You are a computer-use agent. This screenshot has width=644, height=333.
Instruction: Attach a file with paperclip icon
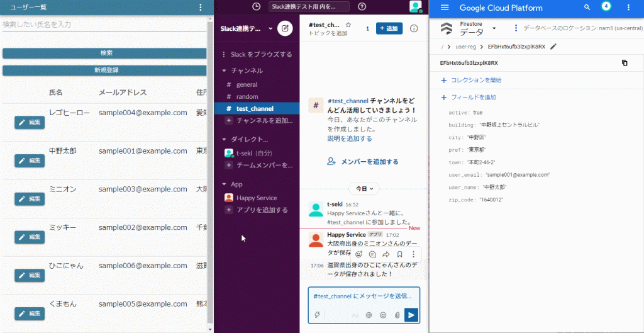click(397, 315)
